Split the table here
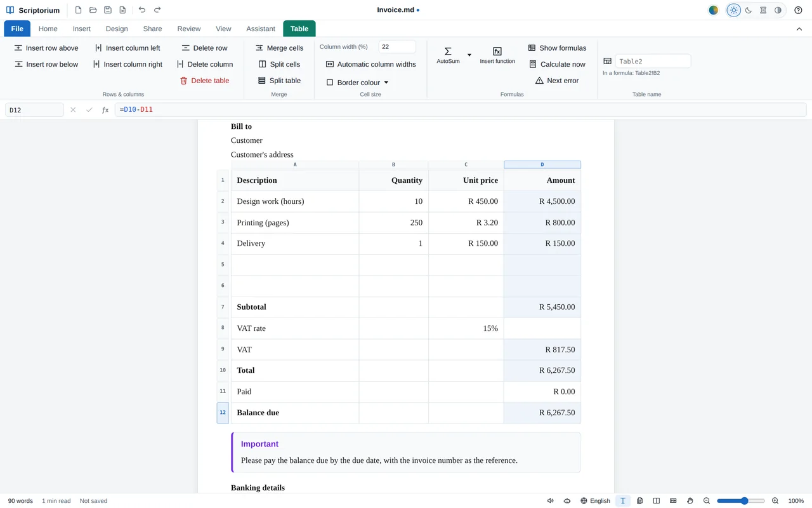The width and height of the screenshot is (812, 508). click(x=279, y=81)
